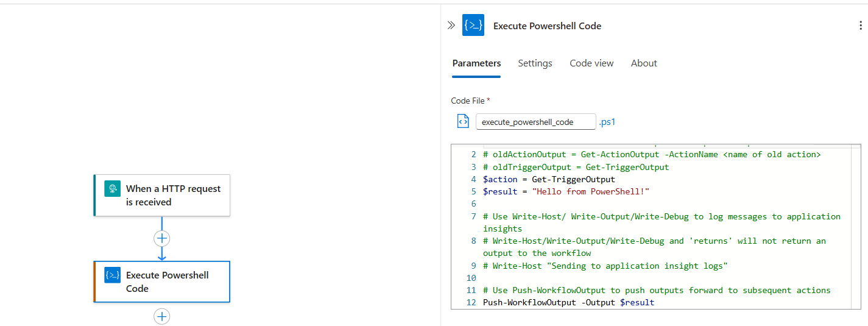Add step below Execute Powershell Code
Image resolution: width=868 pixels, height=326 pixels.
[x=161, y=316]
